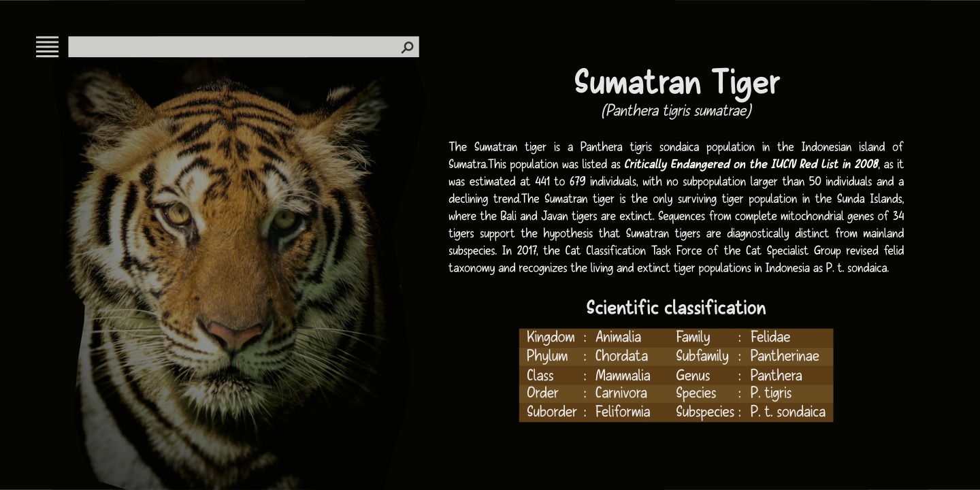Click the Subspecies label in the table

pyautogui.click(x=704, y=412)
